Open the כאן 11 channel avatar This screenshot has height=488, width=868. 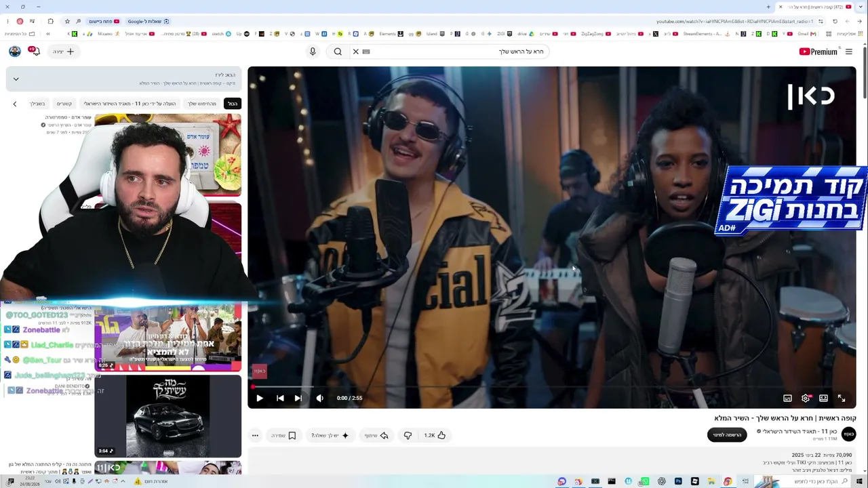(848, 434)
